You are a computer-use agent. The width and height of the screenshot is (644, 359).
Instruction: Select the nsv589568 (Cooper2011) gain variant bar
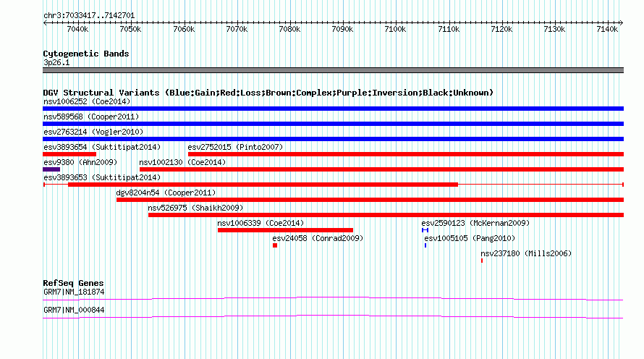tap(333, 124)
